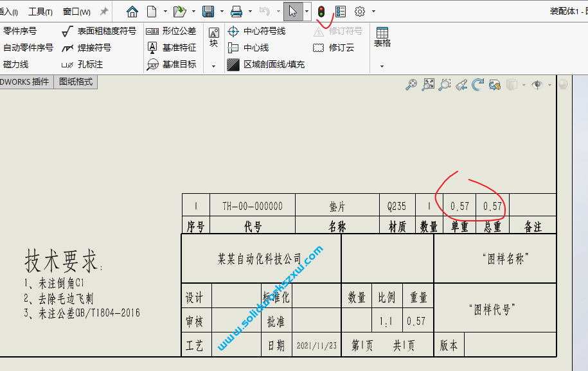This screenshot has width=588, height=371.
Task: Click Area Hatch/Fill (区域剖面线/填充)
Action: (x=266, y=64)
